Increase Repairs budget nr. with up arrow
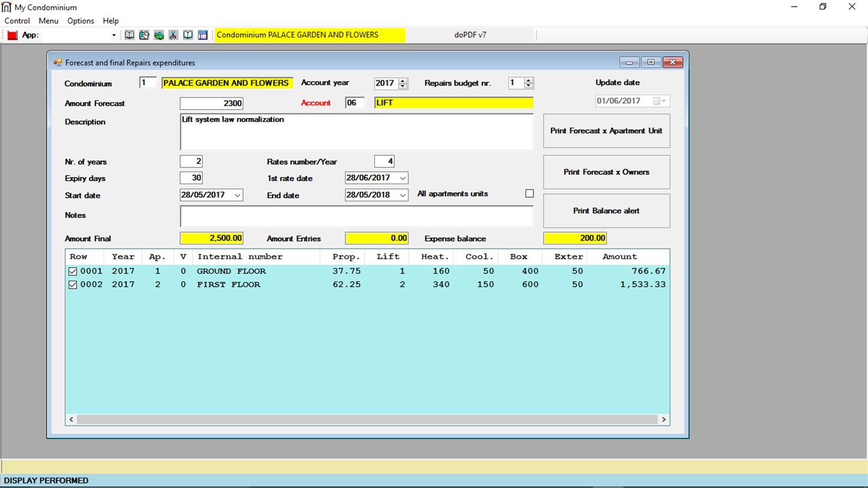Image resolution: width=868 pixels, height=488 pixels. [529, 81]
